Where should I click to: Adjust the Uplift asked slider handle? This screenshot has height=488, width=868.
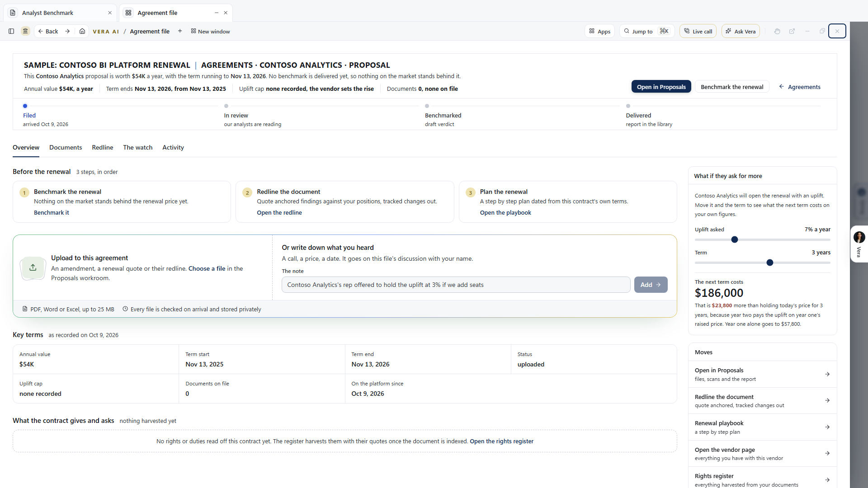(x=735, y=239)
